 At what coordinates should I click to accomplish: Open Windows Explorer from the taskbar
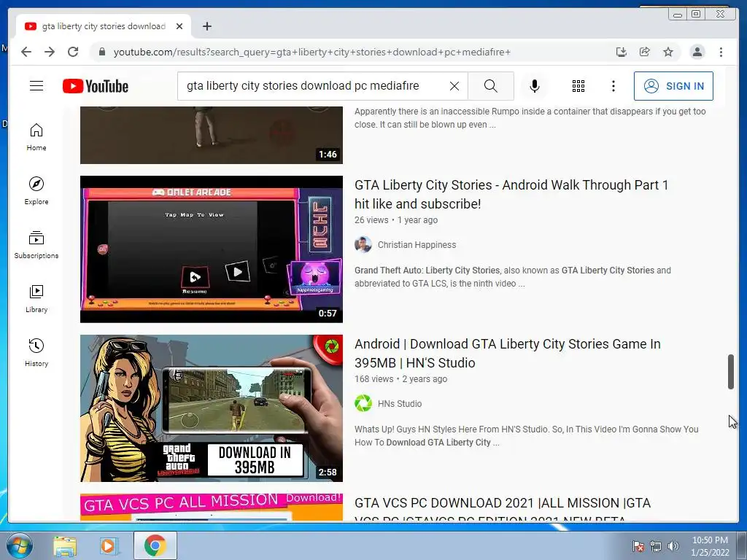[65, 545]
